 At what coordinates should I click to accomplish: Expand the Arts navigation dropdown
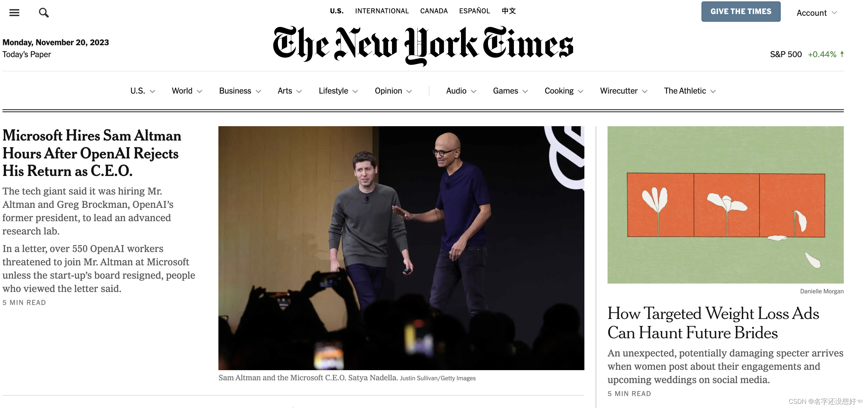289,90
